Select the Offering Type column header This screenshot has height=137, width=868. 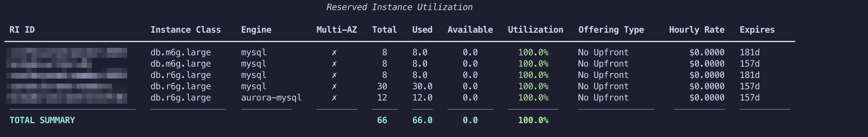click(611, 30)
